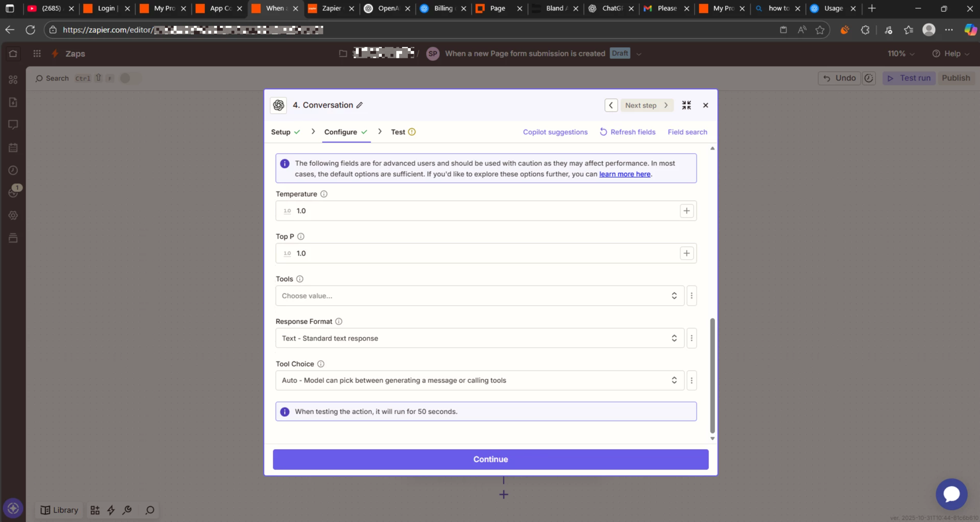Collapse the step panel with shrink icon
Screen dimensions: 980x522
(x=686, y=105)
